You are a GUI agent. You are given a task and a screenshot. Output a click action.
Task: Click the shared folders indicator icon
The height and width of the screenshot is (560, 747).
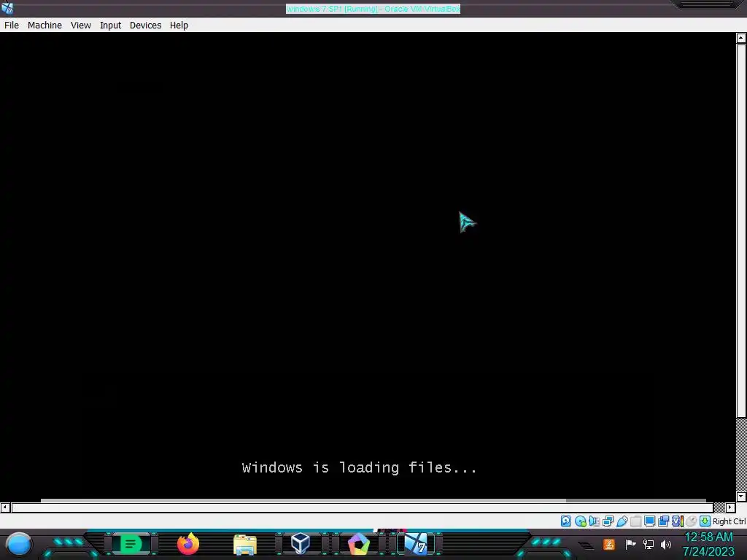click(x=635, y=521)
